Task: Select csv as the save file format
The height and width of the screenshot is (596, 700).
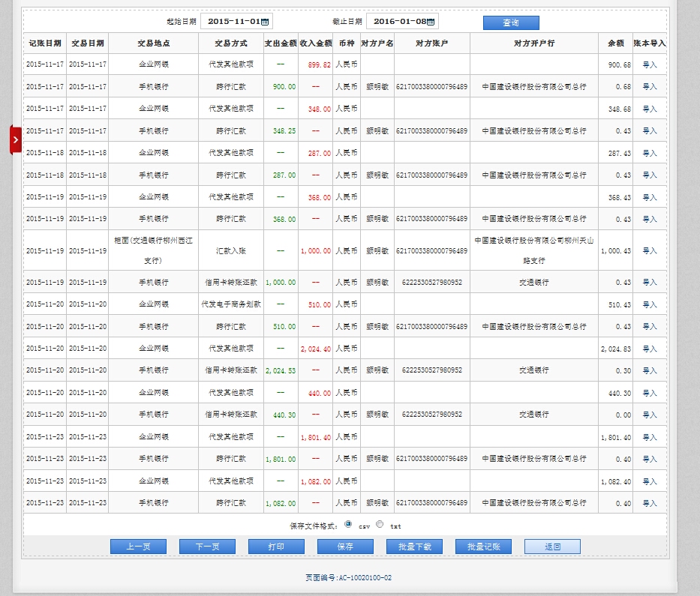Action: [348, 525]
